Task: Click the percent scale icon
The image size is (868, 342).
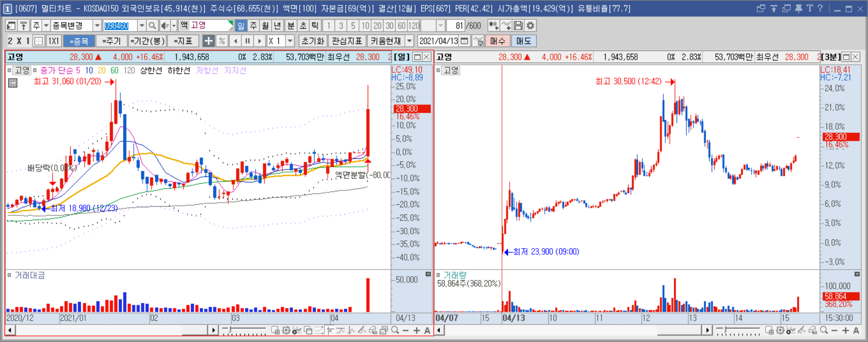Action: click(222, 41)
